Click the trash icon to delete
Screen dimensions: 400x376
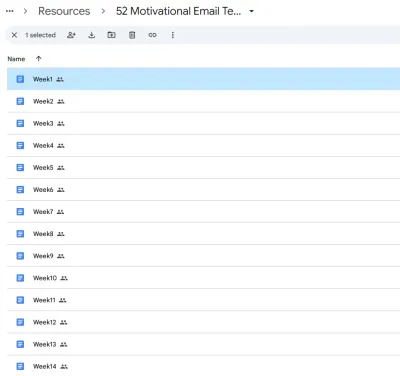tap(132, 35)
